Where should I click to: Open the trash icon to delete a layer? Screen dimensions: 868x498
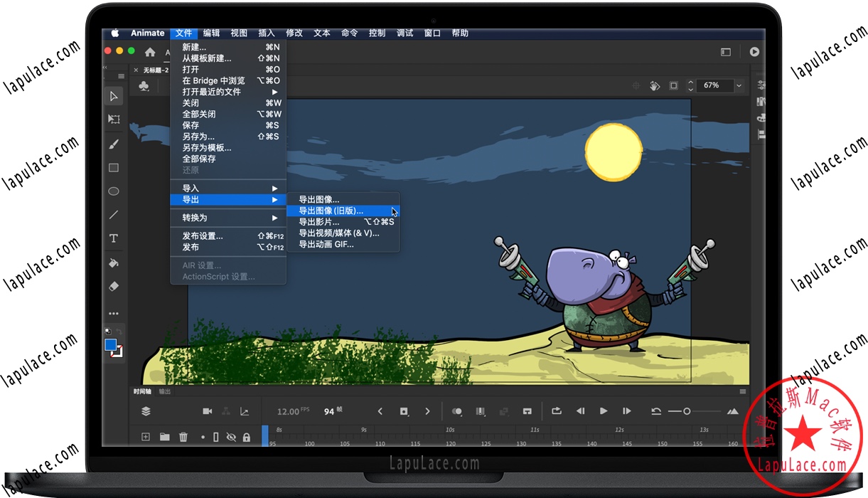pyautogui.click(x=183, y=437)
